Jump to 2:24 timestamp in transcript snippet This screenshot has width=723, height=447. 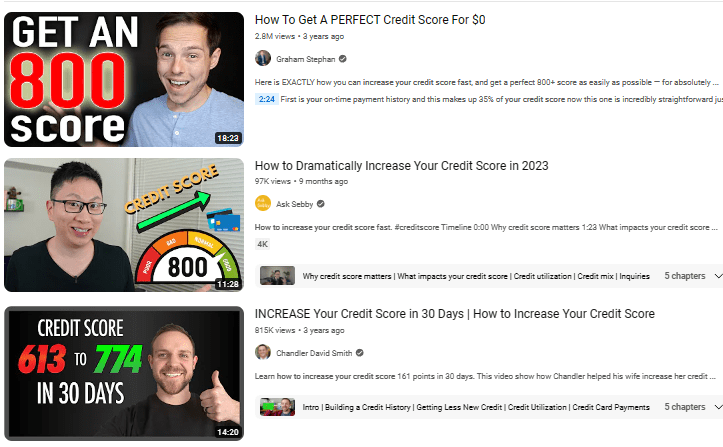click(x=267, y=99)
